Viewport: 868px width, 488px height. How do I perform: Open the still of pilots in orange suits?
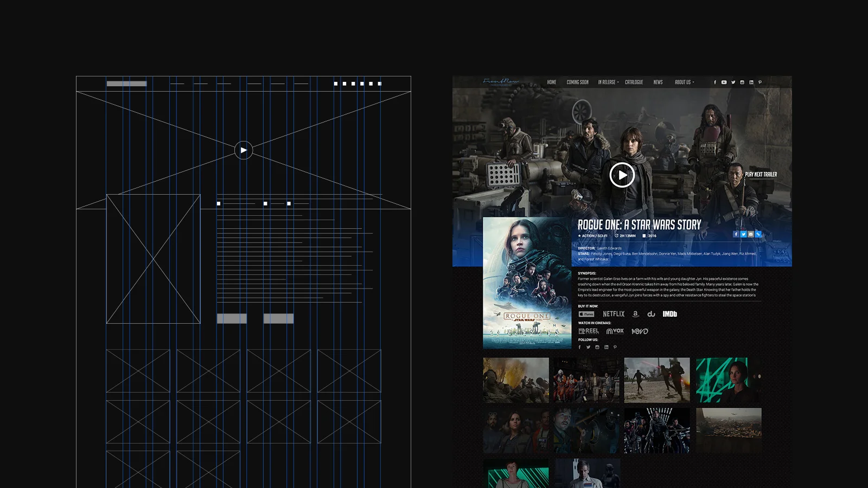click(x=586, y=380)
